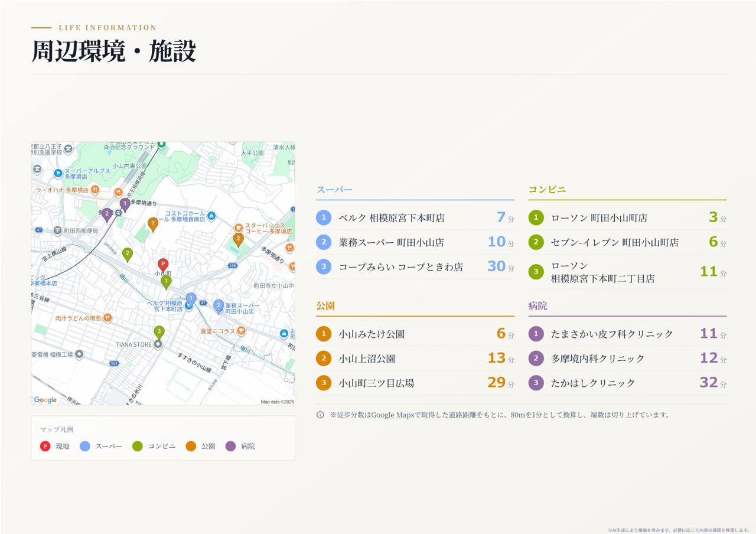Screen dimensions: 756x534
Task: Click the マップ凡例 legend title
Action: [x=57, y=429]
